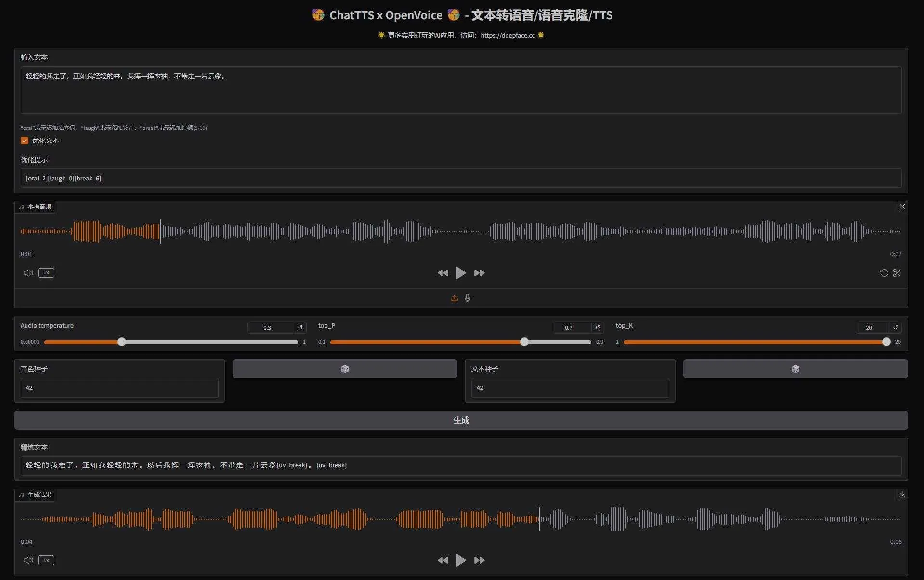This screenshot has width=924, height=580.
Task: Focus the 输入文本 text area
Action: click(461, 90)
